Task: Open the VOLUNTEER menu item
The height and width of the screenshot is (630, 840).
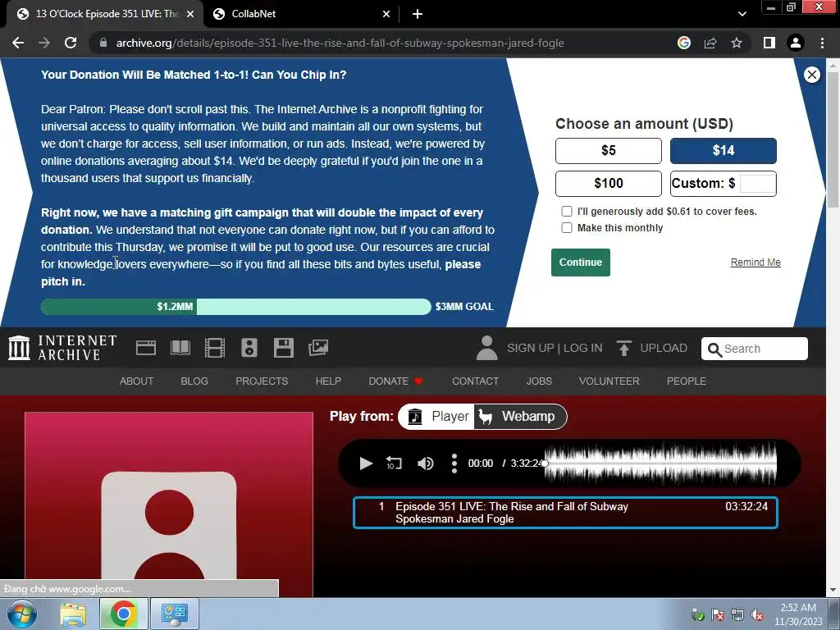Action: click(609, 381)
